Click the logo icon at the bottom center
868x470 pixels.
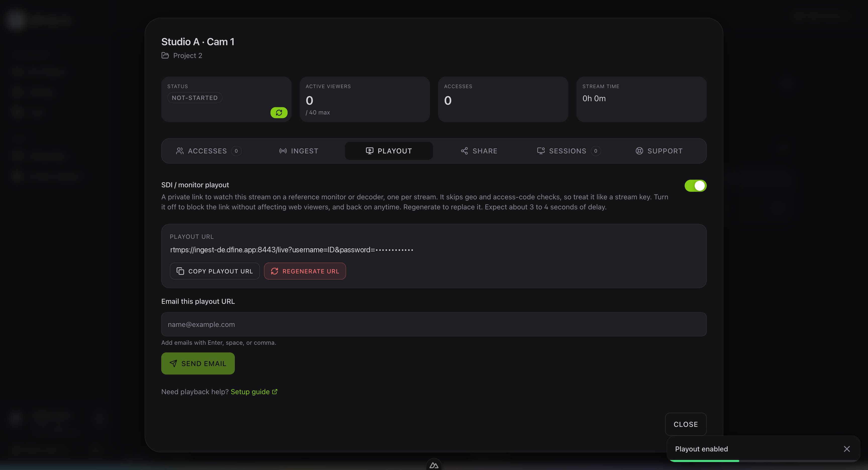pyautogui.click(x=434, y=465)
